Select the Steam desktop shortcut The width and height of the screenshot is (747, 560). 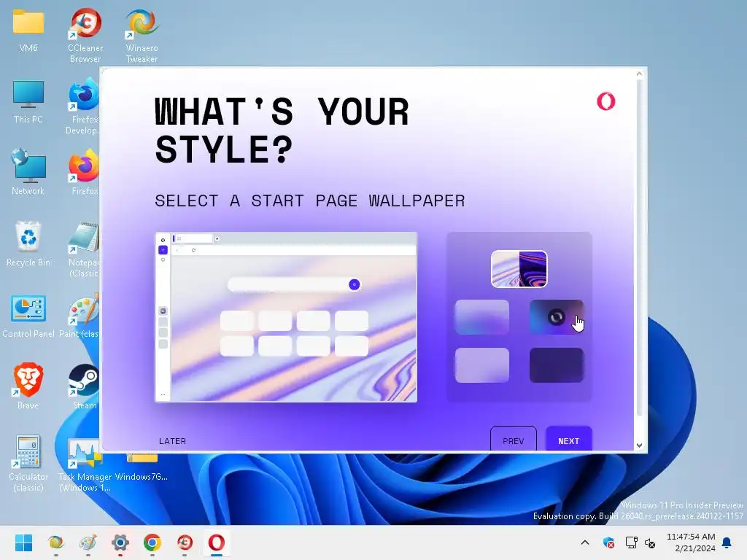85,386
